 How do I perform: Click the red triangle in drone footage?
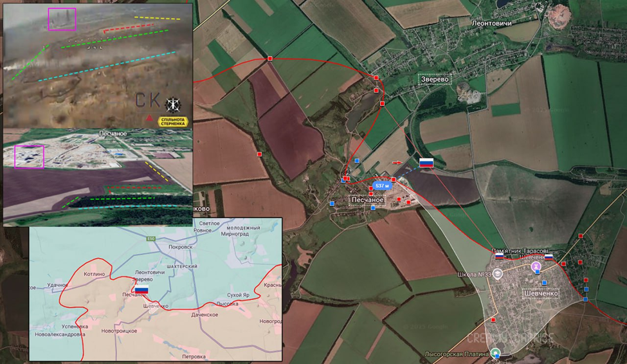149,118
